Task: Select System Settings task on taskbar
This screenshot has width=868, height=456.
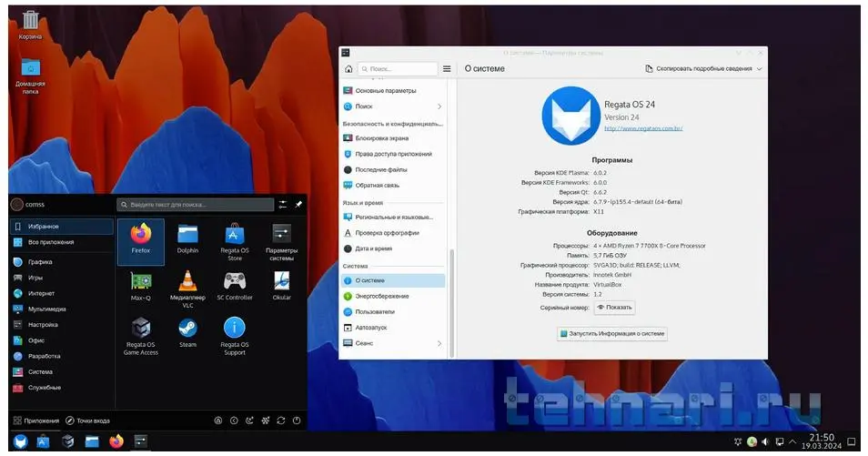Action: [141, 441]
